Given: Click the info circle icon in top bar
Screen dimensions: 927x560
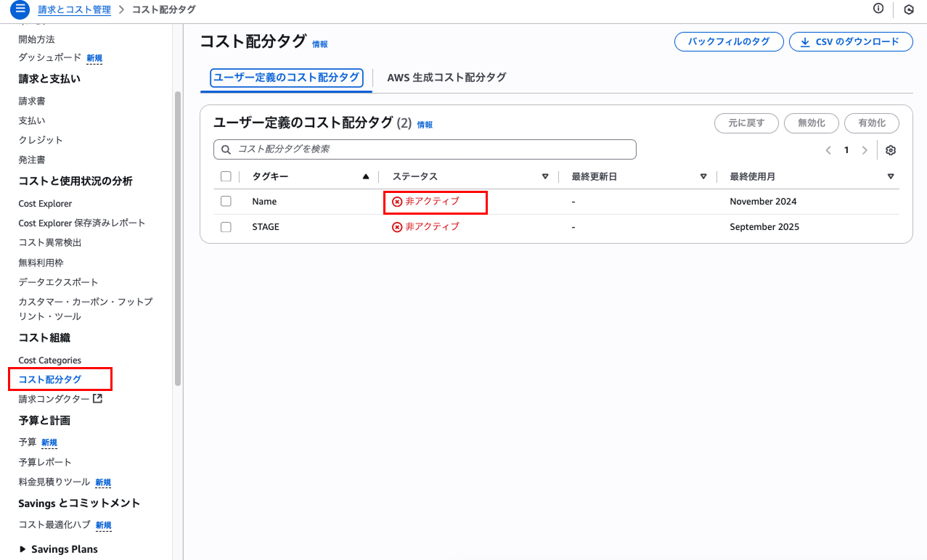Looking at the screenshot, I should coord(878,9).
